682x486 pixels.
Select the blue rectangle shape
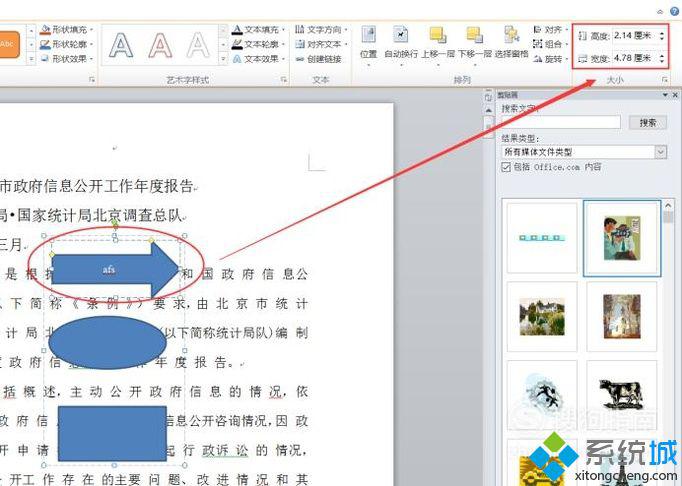pos(112,434)
